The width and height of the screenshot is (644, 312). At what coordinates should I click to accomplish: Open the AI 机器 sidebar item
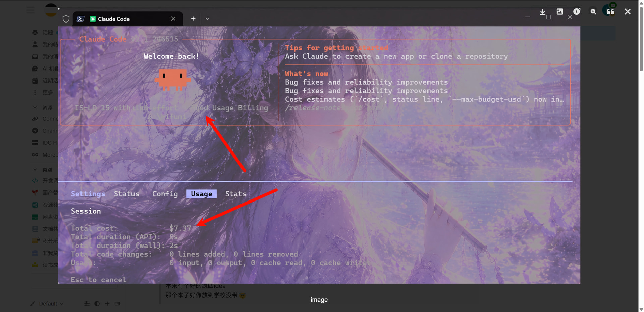pos(44,69)
